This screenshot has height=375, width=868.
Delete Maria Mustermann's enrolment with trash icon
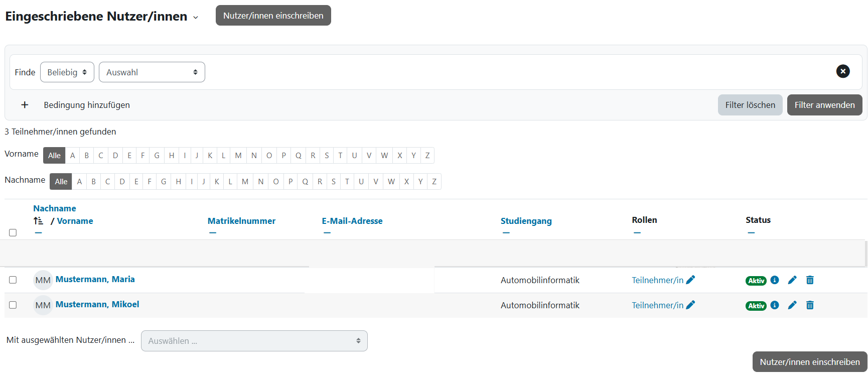(810, 280)
